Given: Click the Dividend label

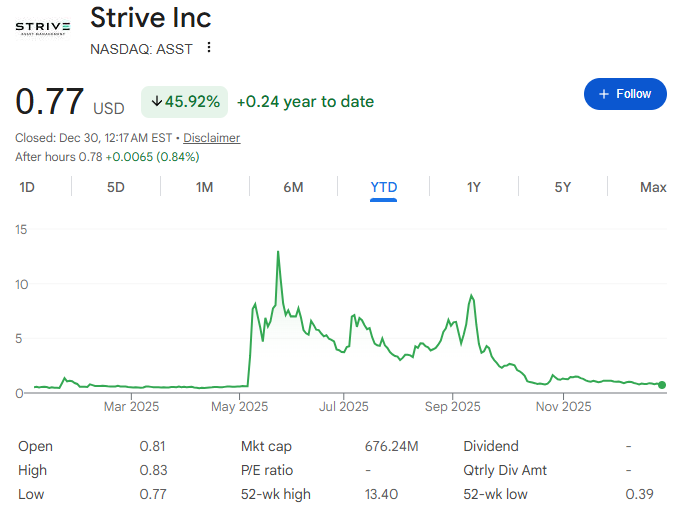Looking at the screenshot, I should tap(491, 446).
